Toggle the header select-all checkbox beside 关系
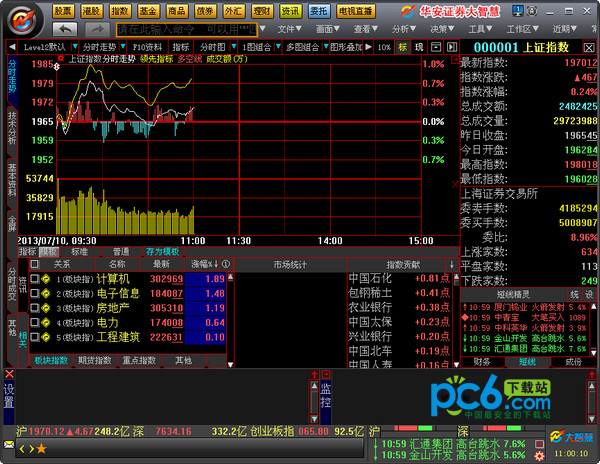The image size is (600, 464). pos(34,264)
